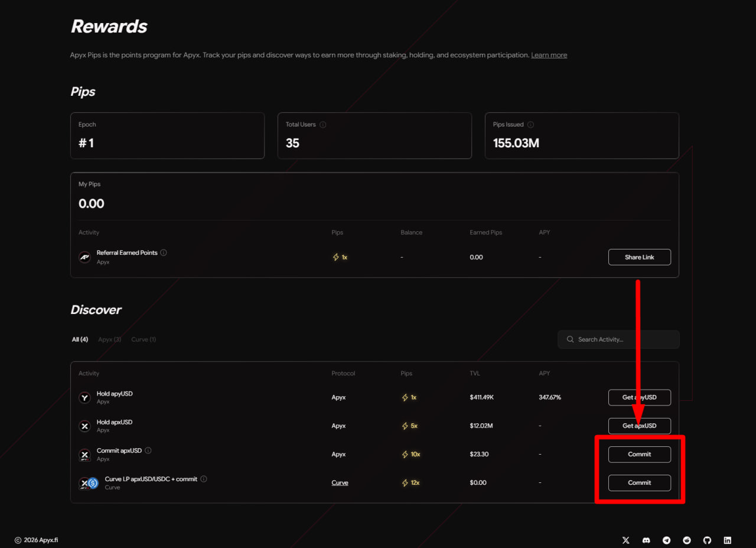756x548 pixels.
Task: Click info icon beside Curve LP activity
Action: (x=204, y=479)
